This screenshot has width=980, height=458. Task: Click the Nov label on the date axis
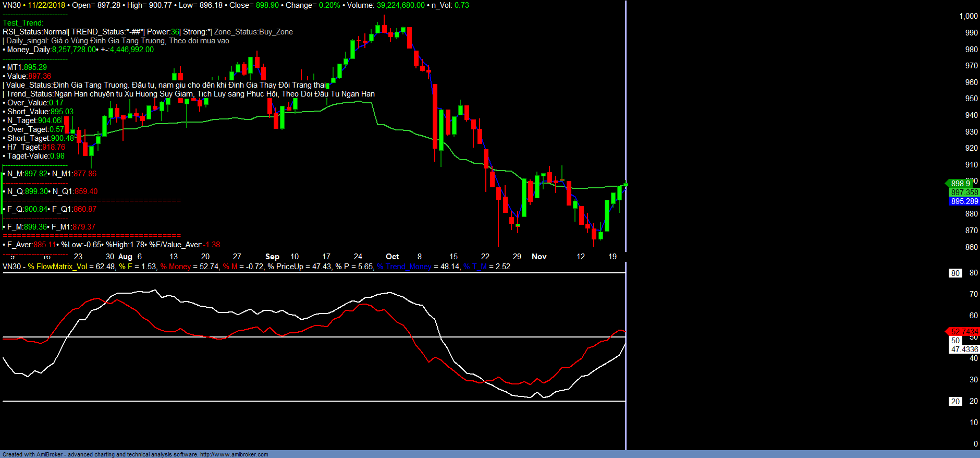click(x=539, y=257)
